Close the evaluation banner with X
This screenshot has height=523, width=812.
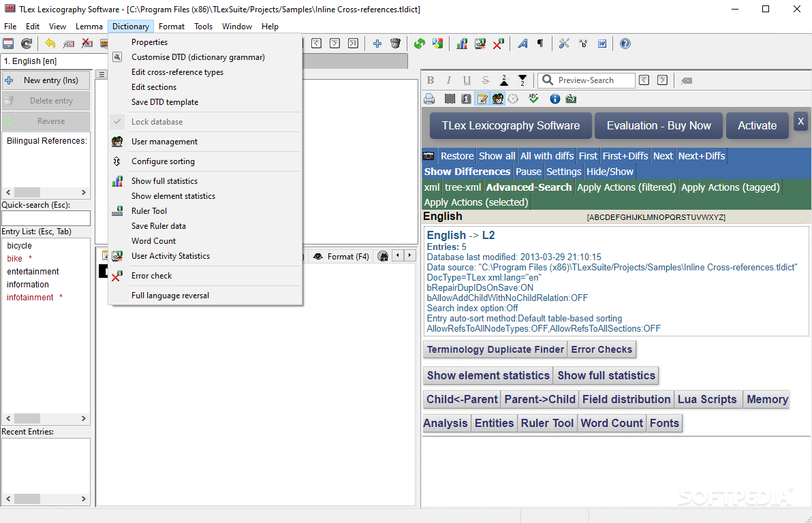[x=800, y=121]
